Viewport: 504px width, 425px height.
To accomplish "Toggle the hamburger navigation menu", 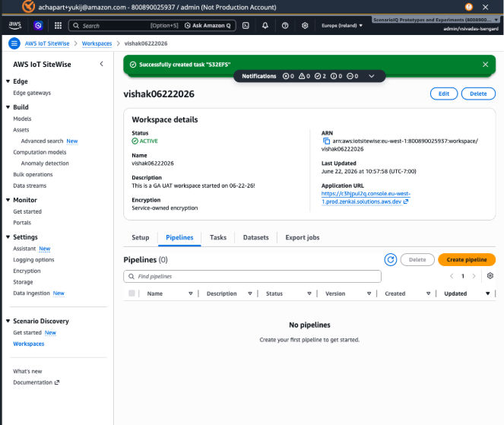I will coord(14,43).
